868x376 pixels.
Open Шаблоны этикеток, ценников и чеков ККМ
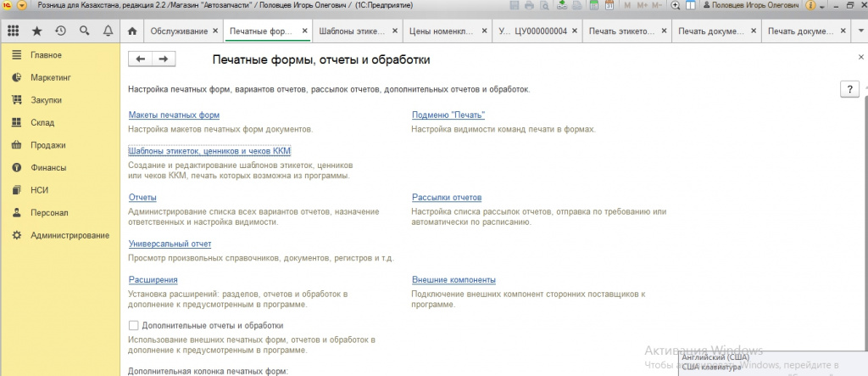click(x=210, y=151)
